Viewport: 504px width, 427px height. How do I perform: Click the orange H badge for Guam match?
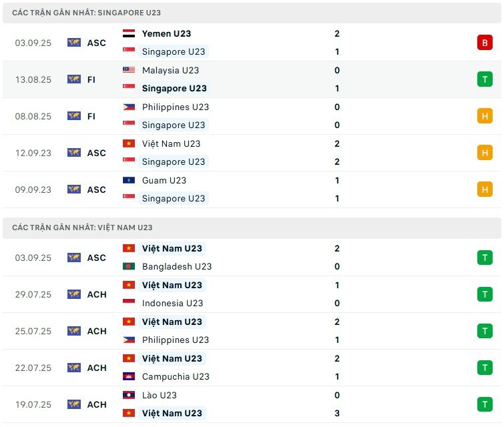(x=484, y=189)
